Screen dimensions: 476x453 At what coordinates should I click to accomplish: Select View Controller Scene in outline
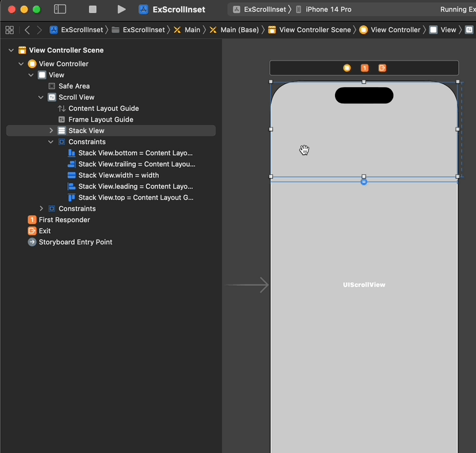tap(66, 50)
